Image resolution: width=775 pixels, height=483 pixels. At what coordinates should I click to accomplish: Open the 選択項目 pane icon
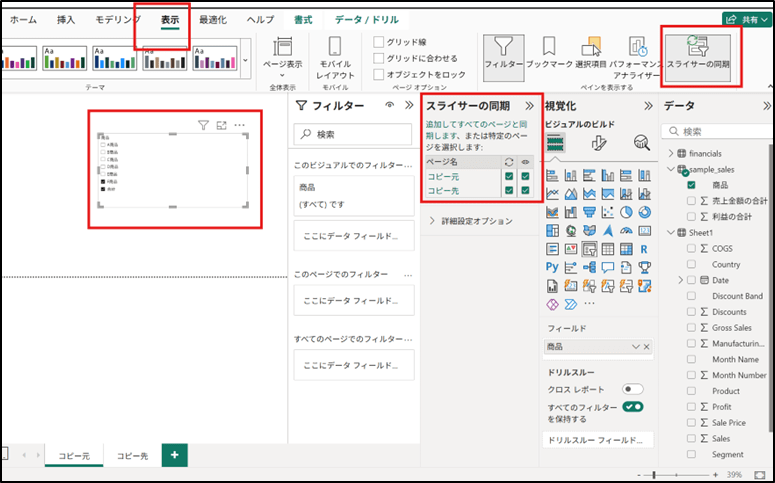[x=591, y=53]
